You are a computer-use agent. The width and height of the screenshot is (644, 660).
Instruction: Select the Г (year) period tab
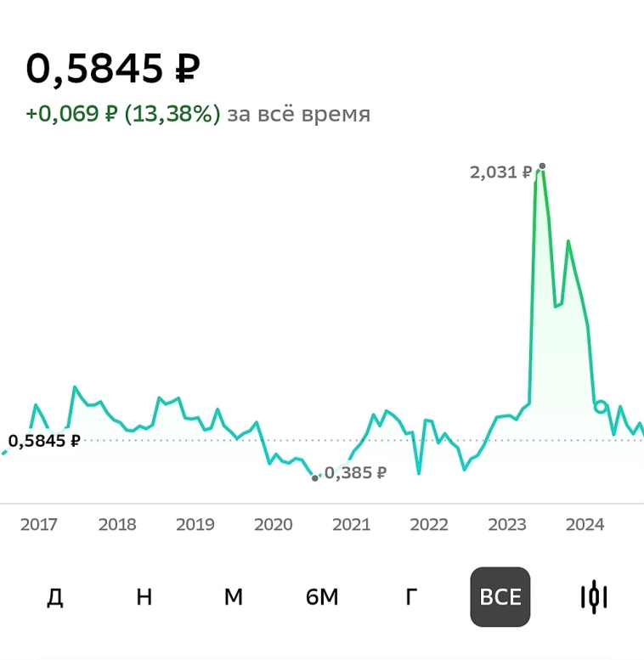coord(411,597)
